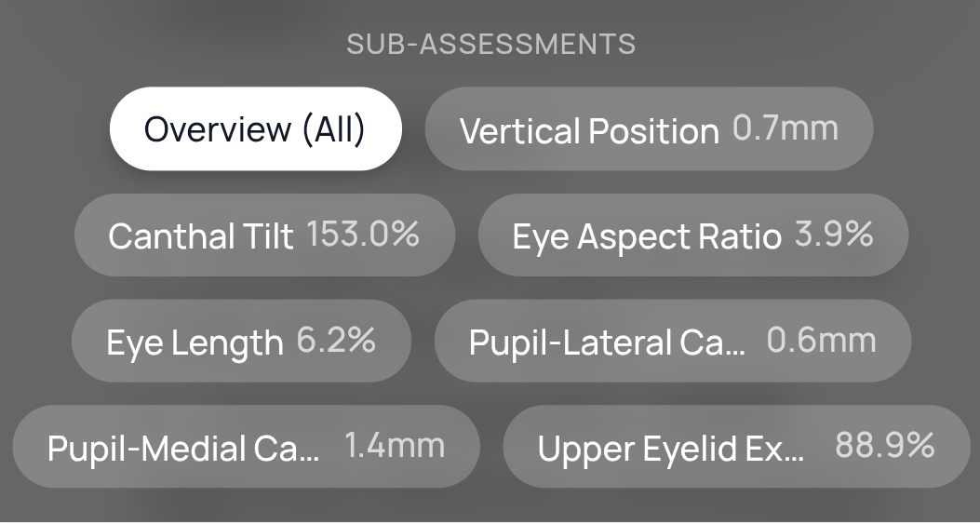View the Pupil-Medial Ca… sub-assessment chip

(x=182, y=448)
